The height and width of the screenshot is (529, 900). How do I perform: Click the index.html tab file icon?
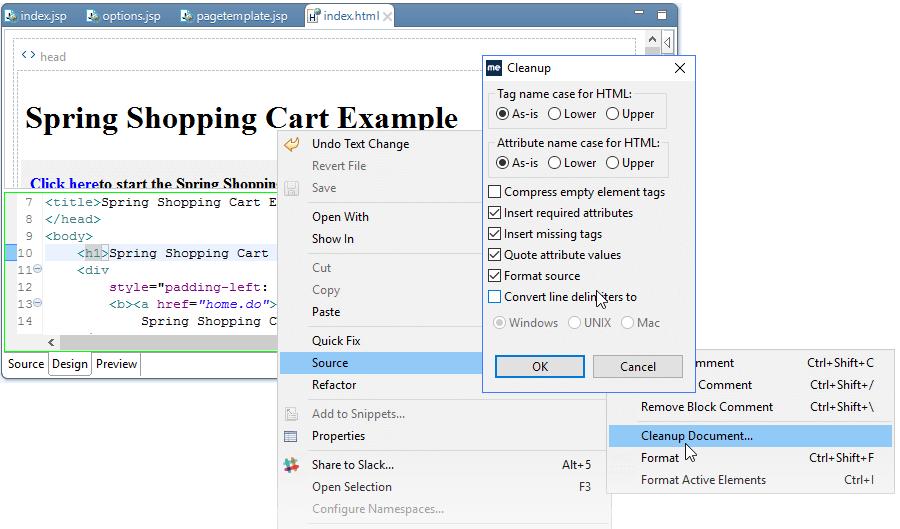(313, 17)
